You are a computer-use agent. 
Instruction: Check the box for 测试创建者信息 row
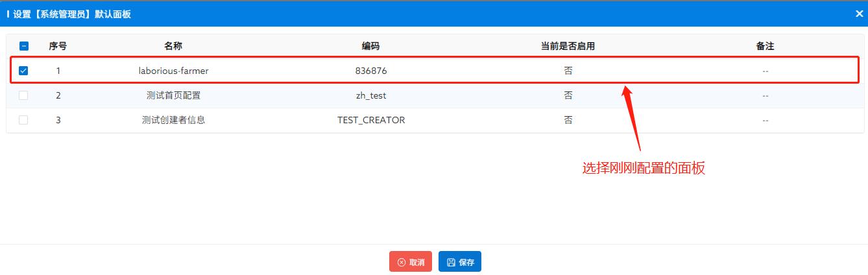pos(23,120)
